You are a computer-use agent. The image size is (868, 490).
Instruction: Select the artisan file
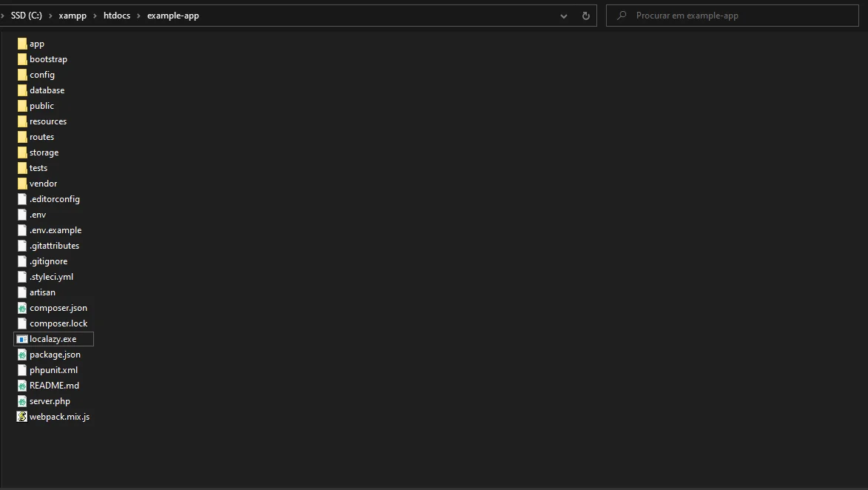pos(42,292)
